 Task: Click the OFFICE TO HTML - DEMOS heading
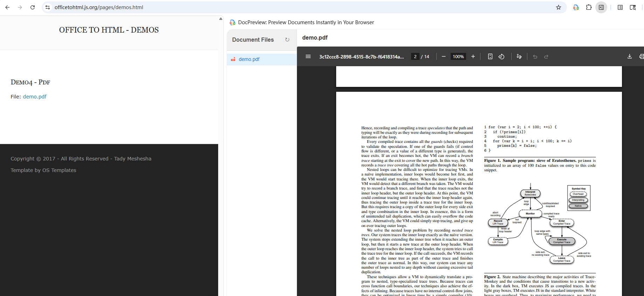[109, 30]
